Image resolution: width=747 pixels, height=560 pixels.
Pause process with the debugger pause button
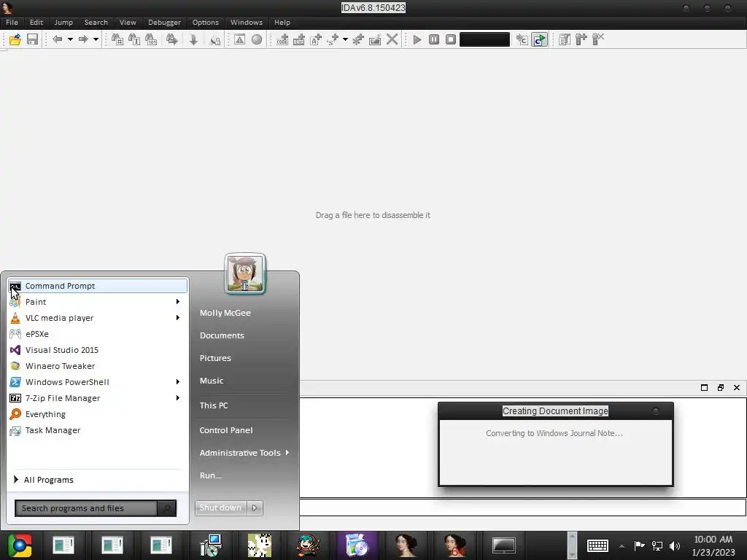tap(434, 39)
